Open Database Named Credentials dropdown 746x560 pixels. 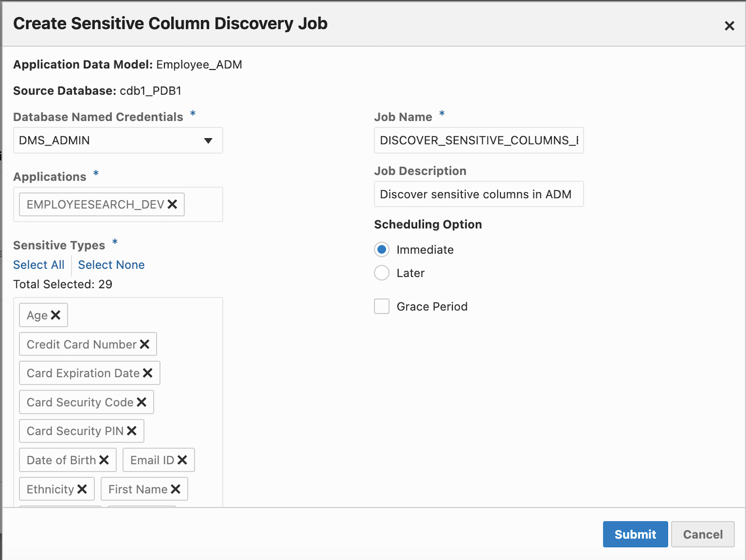coord(118,140)
